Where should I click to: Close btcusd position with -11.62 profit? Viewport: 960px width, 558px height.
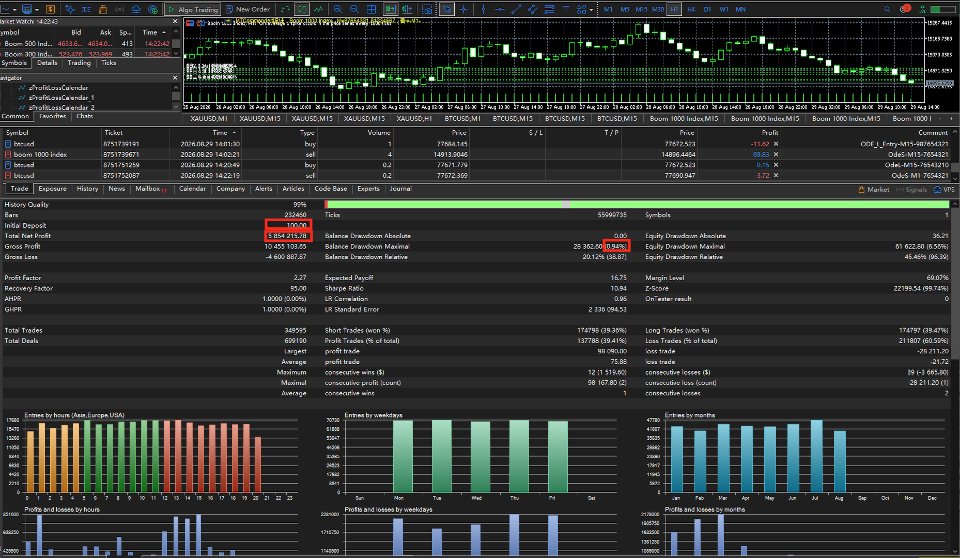776,144
